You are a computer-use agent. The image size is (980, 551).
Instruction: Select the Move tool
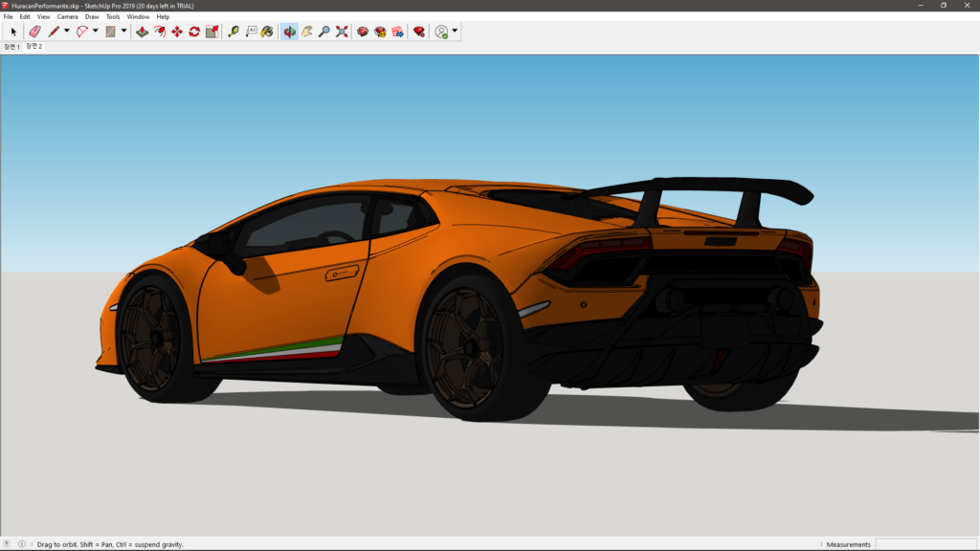(x=177, y=32)
